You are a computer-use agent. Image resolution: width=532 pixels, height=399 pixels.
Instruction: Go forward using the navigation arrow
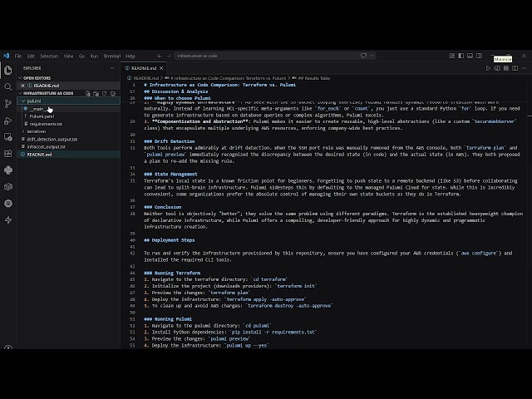tap(169, 56)
